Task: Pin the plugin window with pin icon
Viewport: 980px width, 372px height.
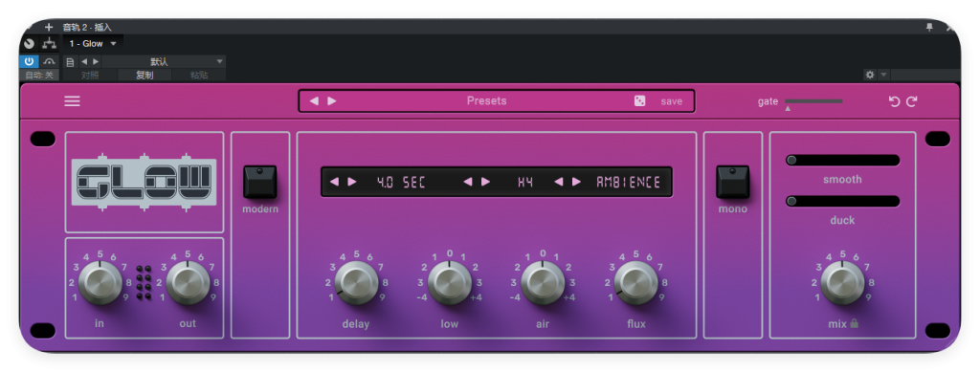Action: (x=929, y=27)
